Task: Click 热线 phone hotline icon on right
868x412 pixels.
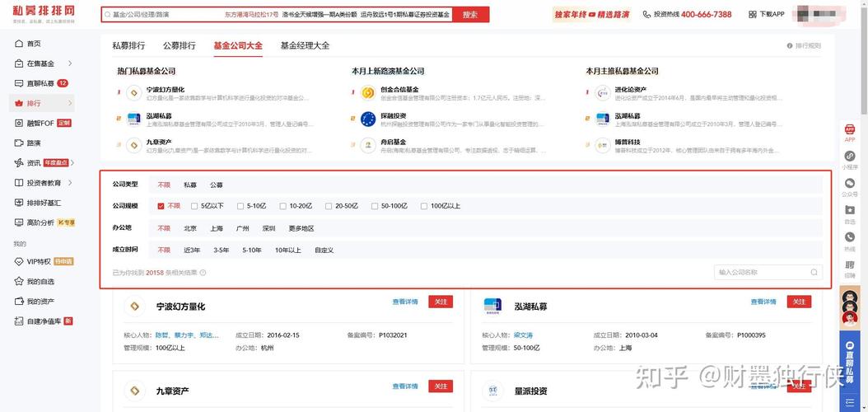Action: click(849, 238)
